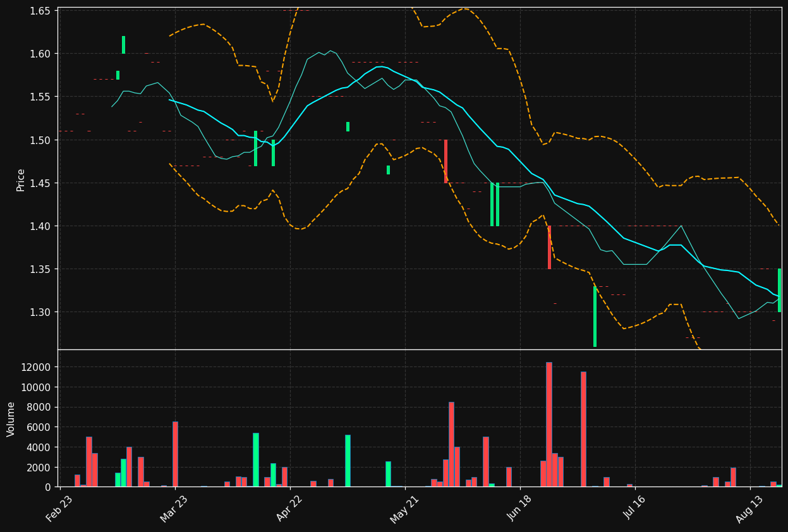The width and height of the screenshot is (788, 532).
Task: Click the green candlestick at the chart's right edge
Action: click(x=779, y=291)
